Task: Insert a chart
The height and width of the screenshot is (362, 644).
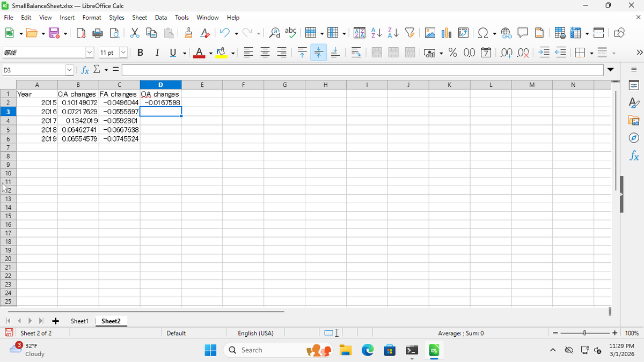Action: tap(446, 33)
